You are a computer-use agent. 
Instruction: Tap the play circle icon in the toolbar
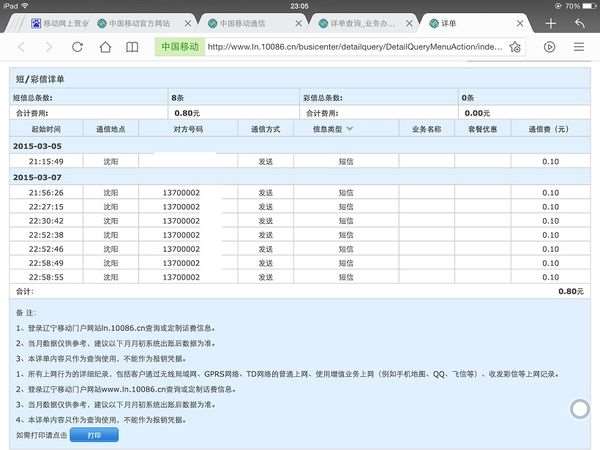(x=549, y=47)
